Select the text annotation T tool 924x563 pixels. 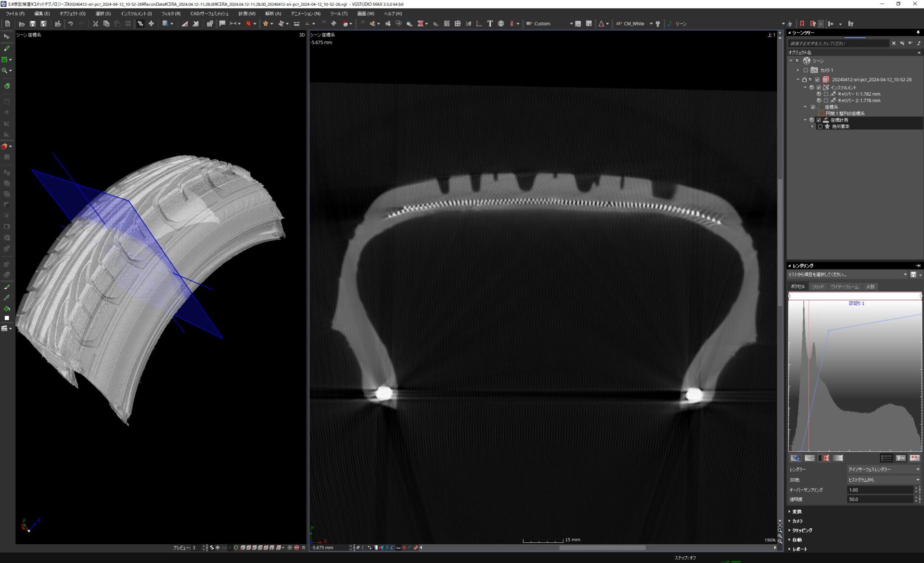(x=490, y=24)
